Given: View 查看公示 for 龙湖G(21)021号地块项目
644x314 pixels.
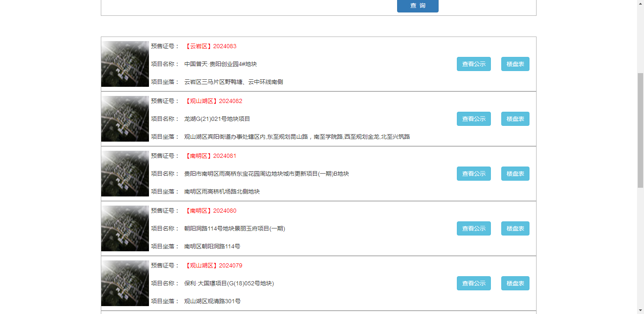Looking at the screenshot, I should point(473,119).
